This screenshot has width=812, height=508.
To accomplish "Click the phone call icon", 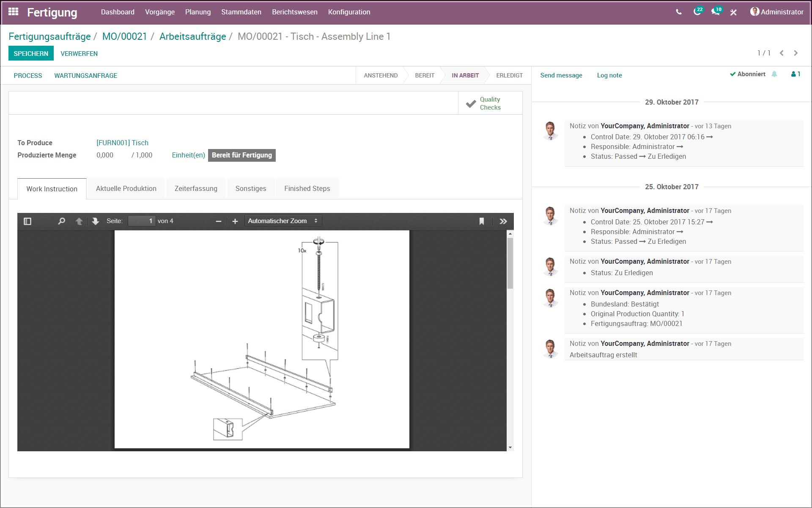I will click(x=679, y=12).
